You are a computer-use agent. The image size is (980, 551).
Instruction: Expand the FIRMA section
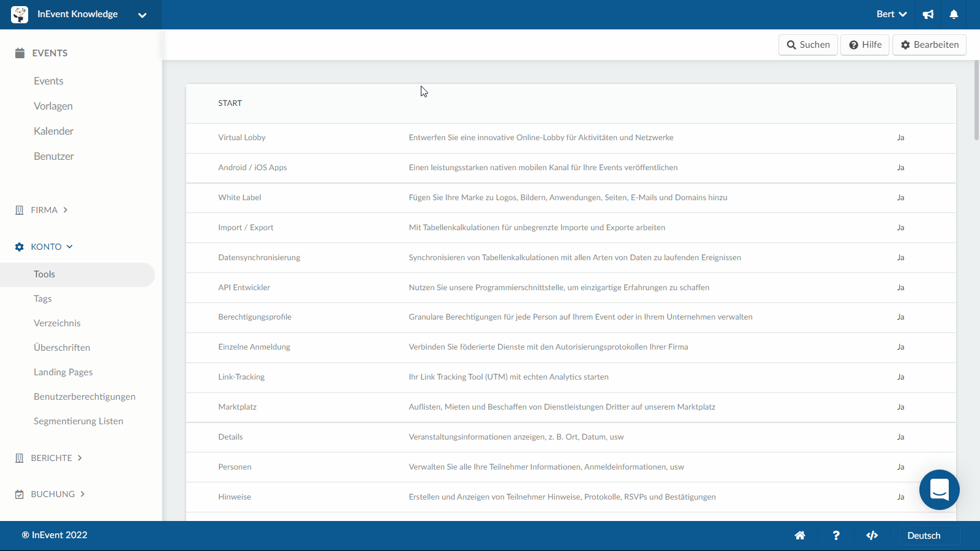49,210
